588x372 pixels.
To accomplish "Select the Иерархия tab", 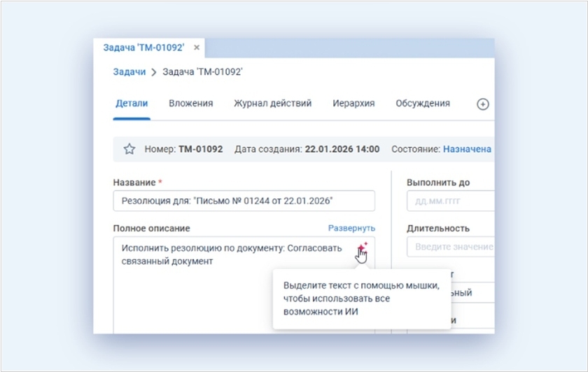I will (353, 103).
